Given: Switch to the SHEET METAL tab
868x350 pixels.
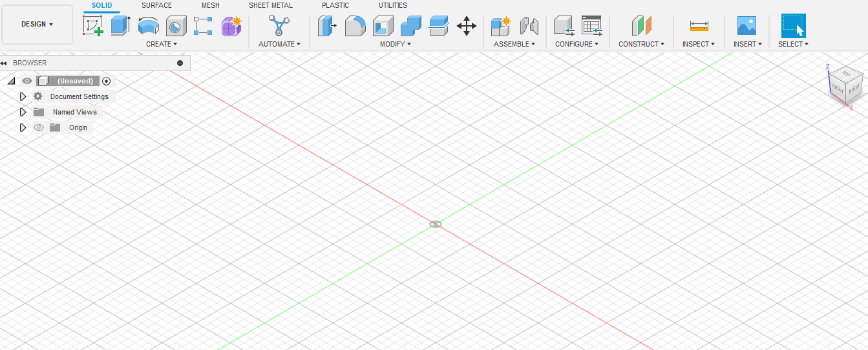Looking at the screenshot, I should pos(271,5).
